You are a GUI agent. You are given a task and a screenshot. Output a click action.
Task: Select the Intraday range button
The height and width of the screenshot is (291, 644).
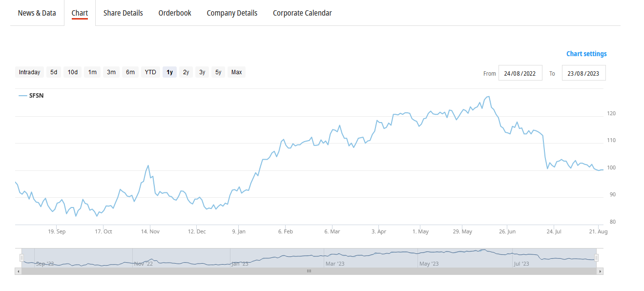coord(29,72)
